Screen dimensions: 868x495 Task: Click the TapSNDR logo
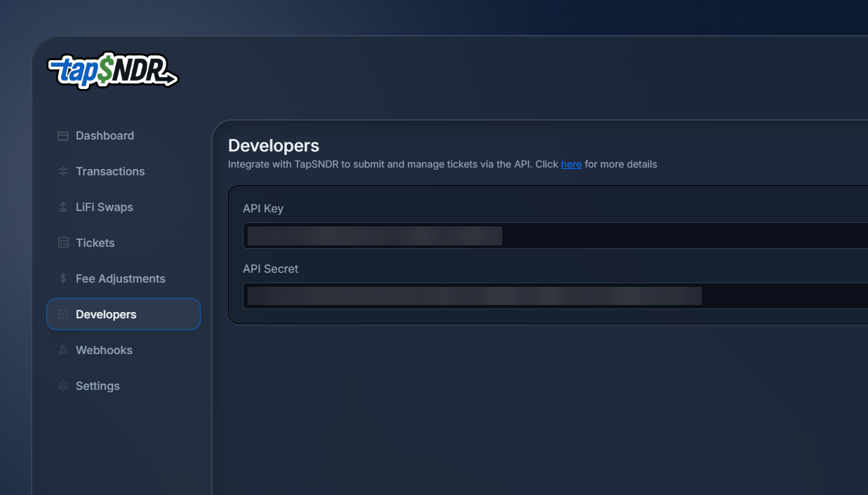pos(113,72)
